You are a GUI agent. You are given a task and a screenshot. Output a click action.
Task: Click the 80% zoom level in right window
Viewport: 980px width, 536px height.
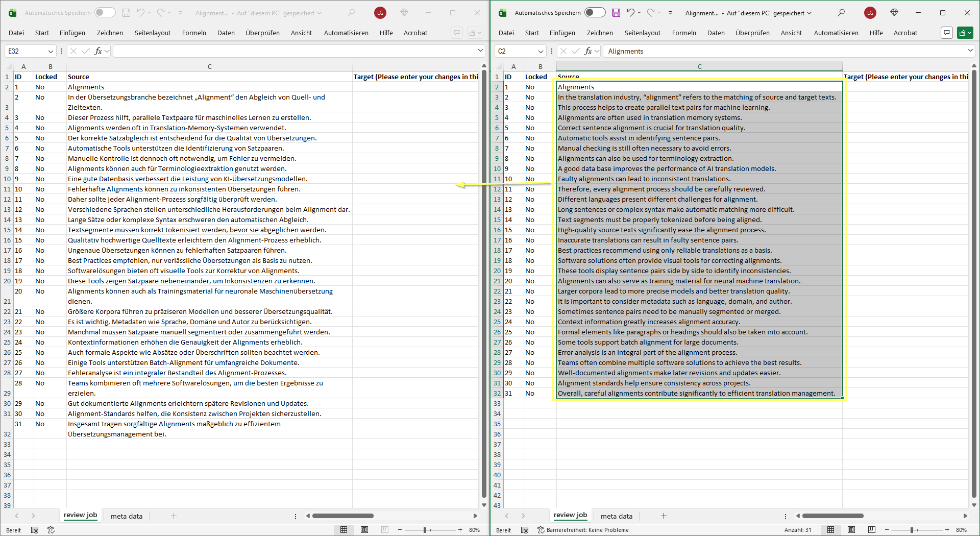pyautogui.click(x=961, y=530)
